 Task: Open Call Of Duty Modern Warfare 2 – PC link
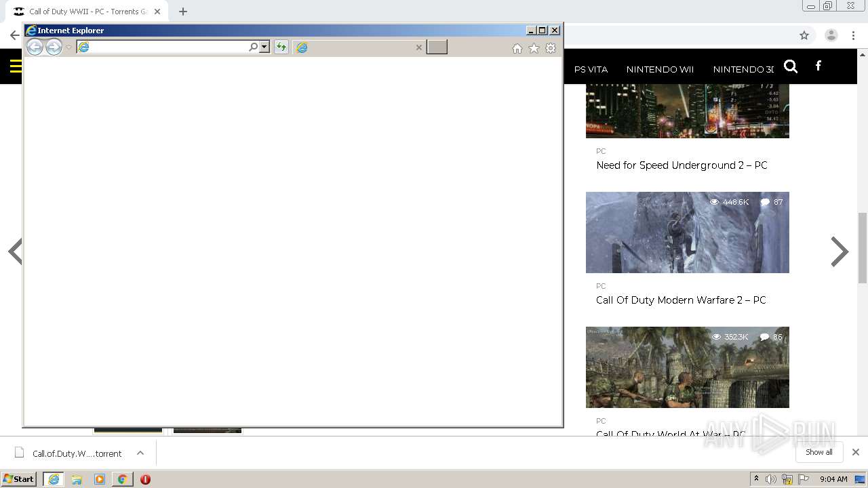point(681,300)
